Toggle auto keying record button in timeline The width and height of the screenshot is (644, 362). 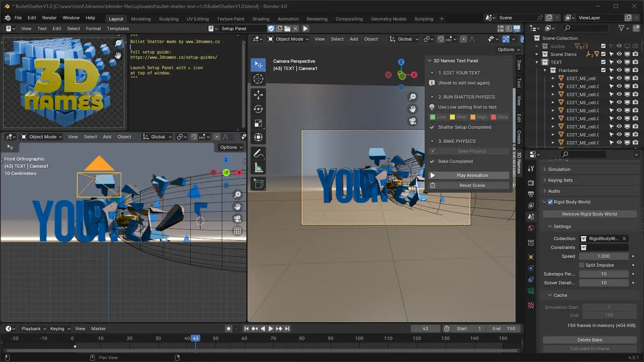229,329
